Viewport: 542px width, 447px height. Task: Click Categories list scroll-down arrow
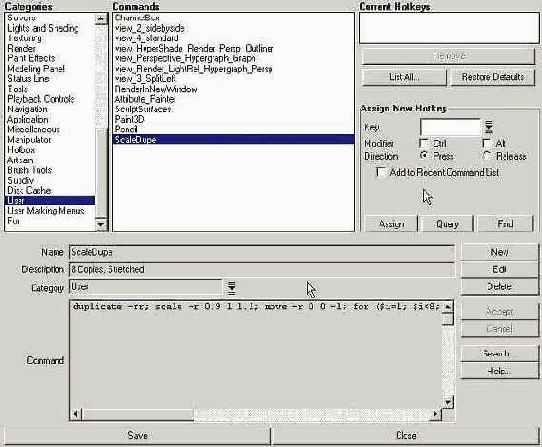(x=101, y=224)
